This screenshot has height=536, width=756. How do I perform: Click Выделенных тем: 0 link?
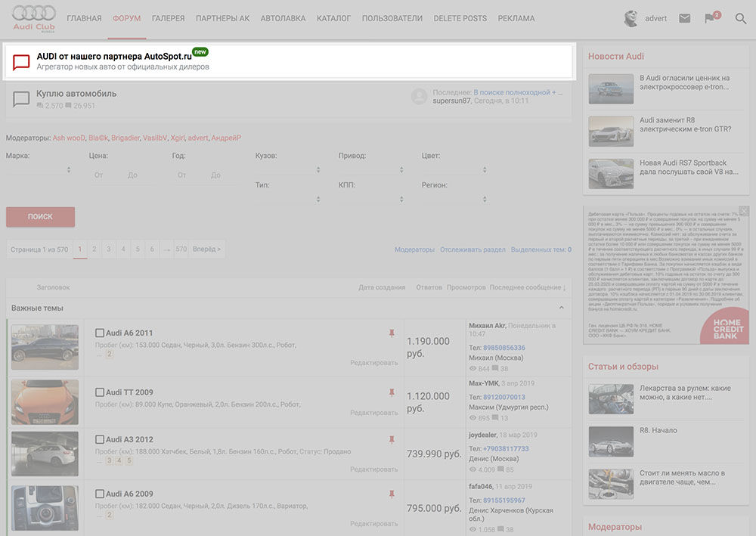541,249
